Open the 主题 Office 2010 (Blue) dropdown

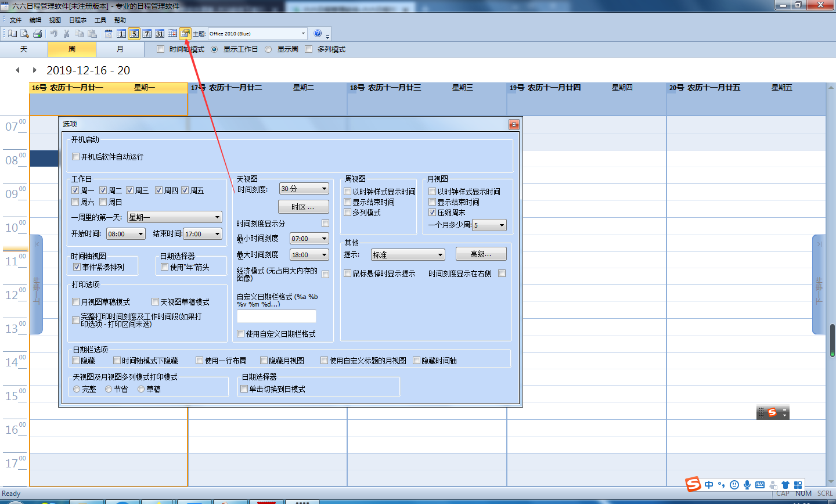coord(257,34)
